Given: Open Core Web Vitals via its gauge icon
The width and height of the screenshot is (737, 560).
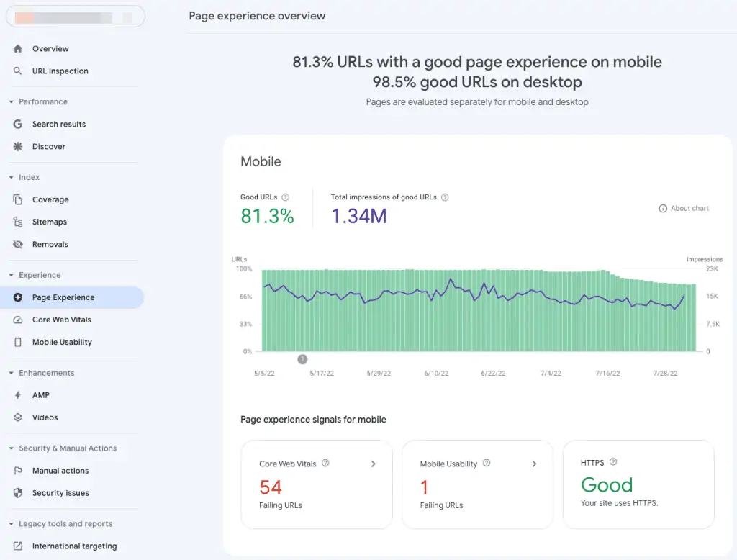Looking at the screenshot, I should pos(17,320).
